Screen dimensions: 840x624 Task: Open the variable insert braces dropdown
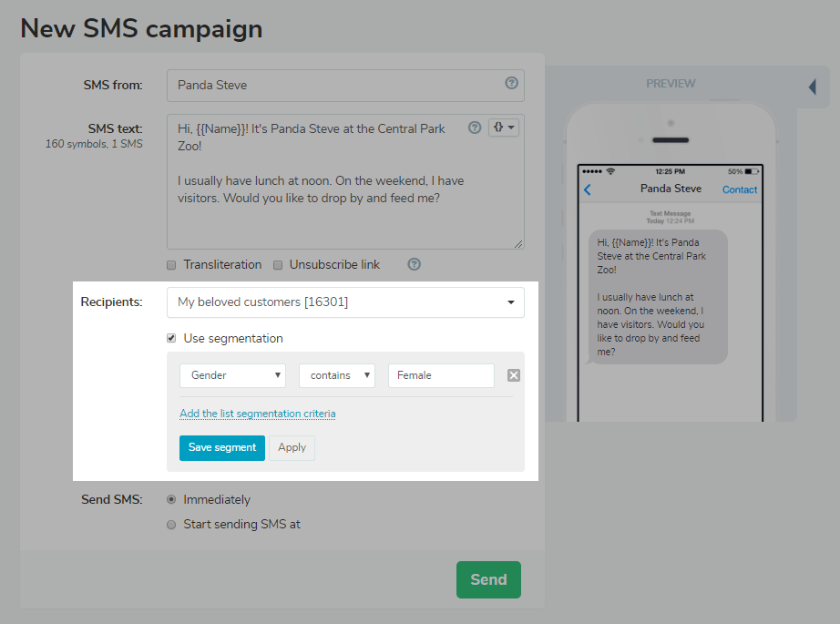click(x=504, y=128)
